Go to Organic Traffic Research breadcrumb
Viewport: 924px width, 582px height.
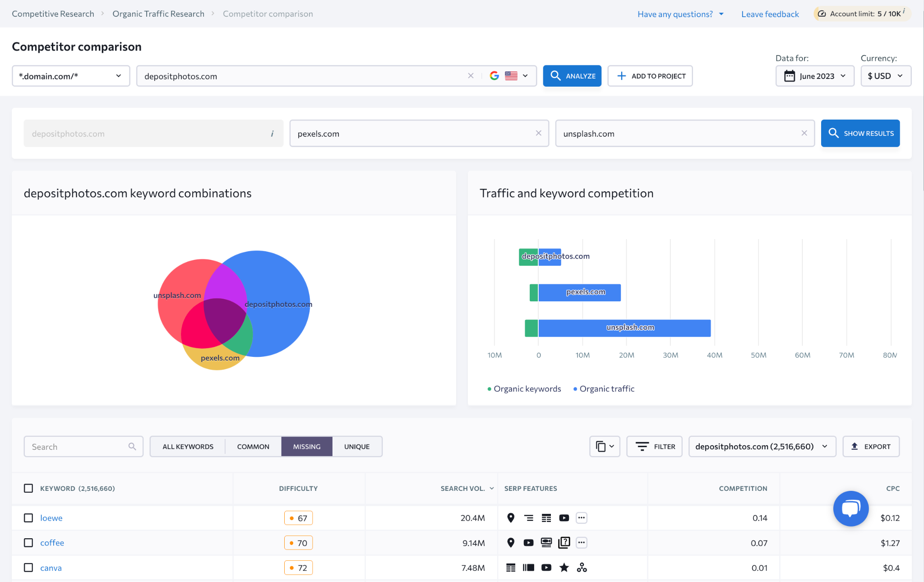[158, 14]
